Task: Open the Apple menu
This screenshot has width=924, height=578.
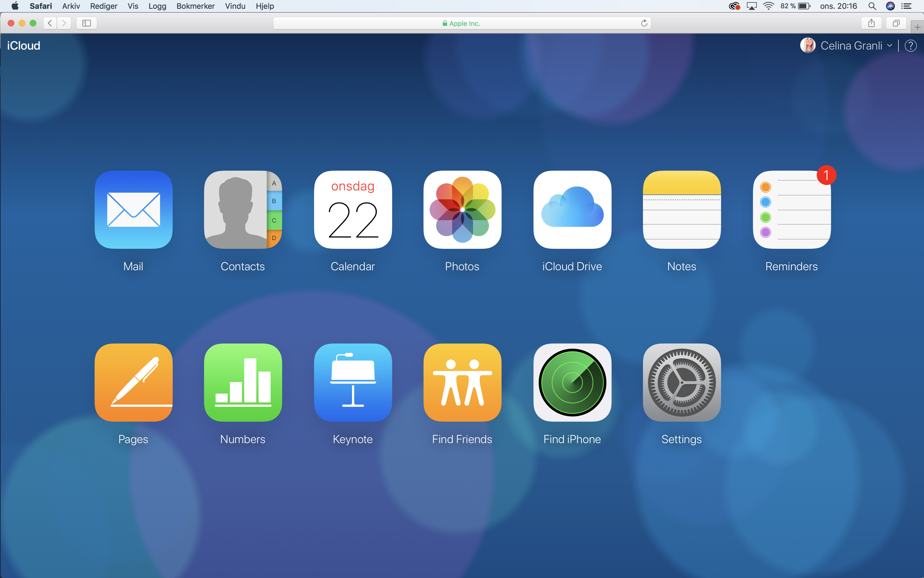Action: (x=15, y=6)
